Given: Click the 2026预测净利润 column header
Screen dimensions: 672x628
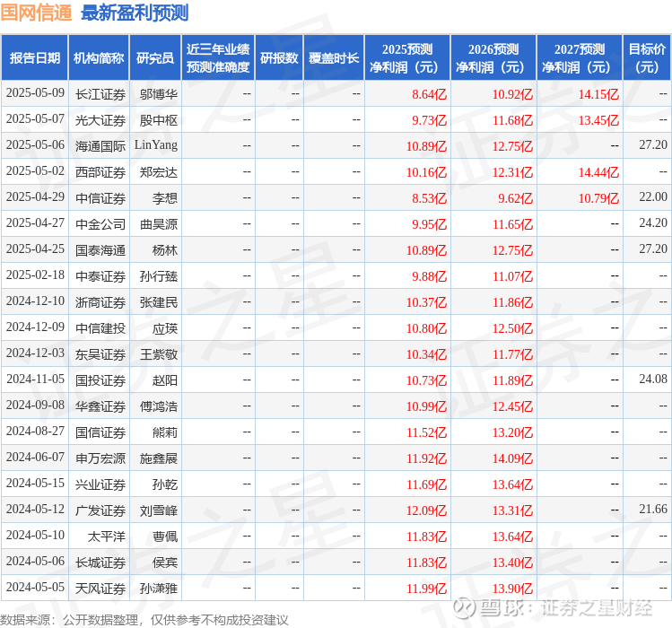Looking at the screenshot, I should [493, 58].
